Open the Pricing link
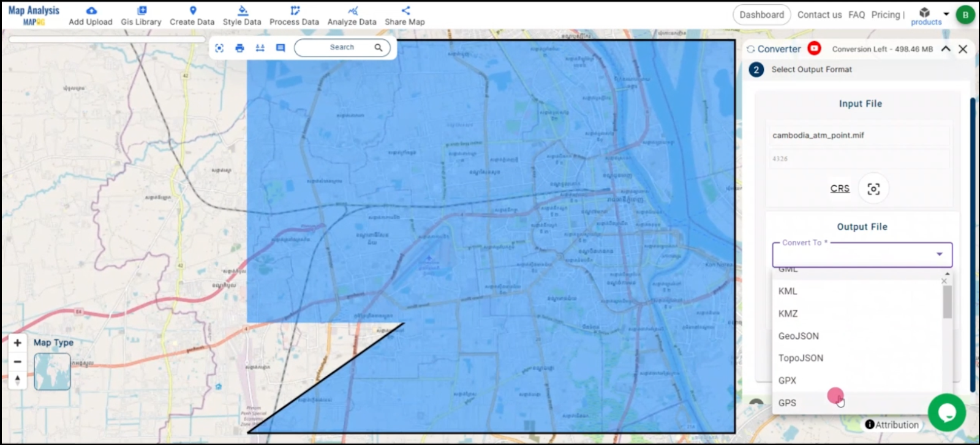980x445 pixels. pyautogui.click(x=886, y=15)
